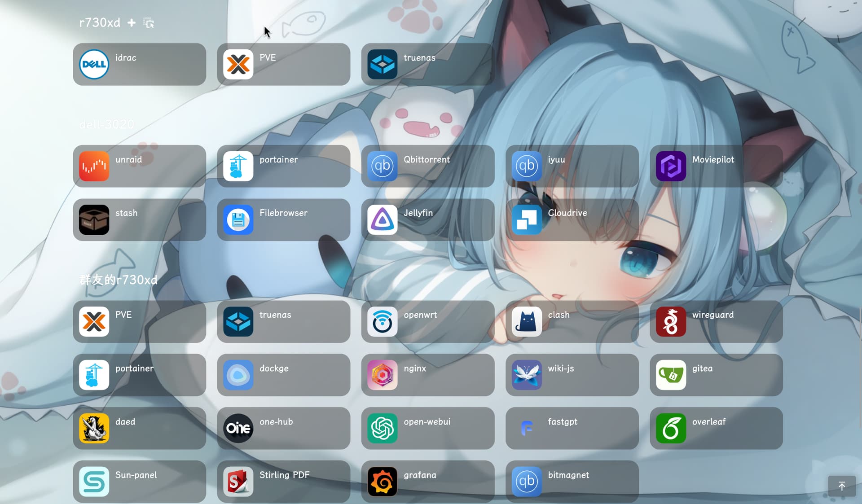The image size is (862, 504).
Task: Launch the stash box icon
Action: tap(94, 220)
